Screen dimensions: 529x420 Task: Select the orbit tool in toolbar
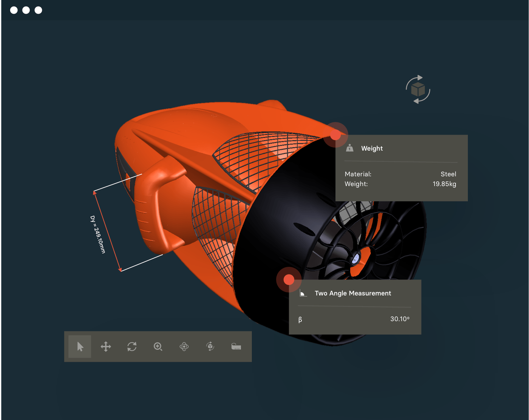(x=184, y=346)
